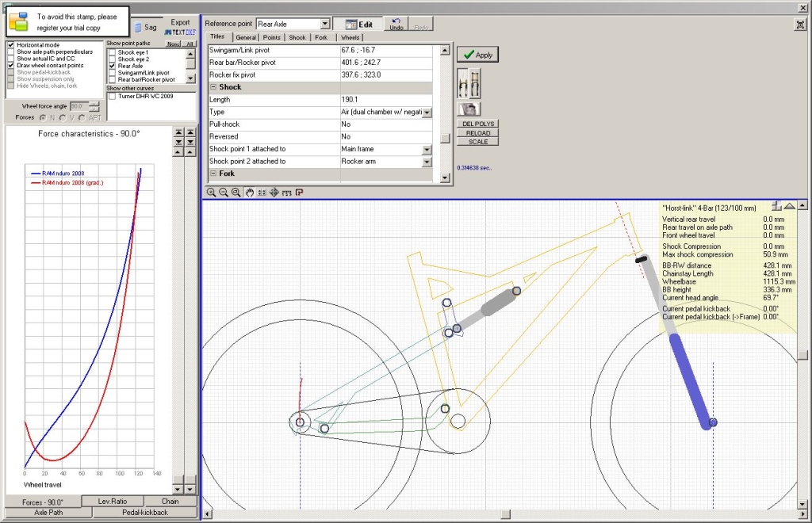812x523 pixels.
Task: Select the pan hand tool
Action: [x=248, y=193]
